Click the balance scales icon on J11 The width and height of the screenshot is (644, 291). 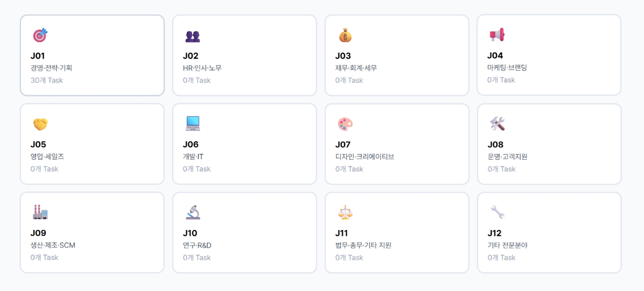pyautogui.click(x=345, y=212)
